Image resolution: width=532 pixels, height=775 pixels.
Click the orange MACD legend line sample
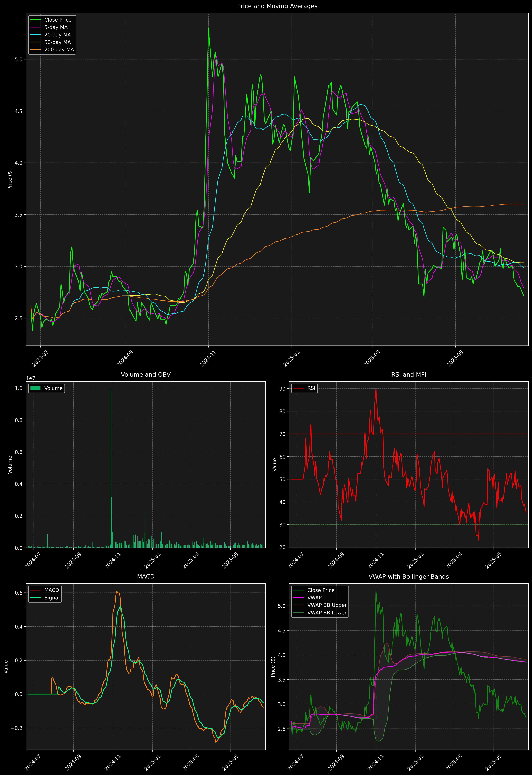(x=35, y=590)
